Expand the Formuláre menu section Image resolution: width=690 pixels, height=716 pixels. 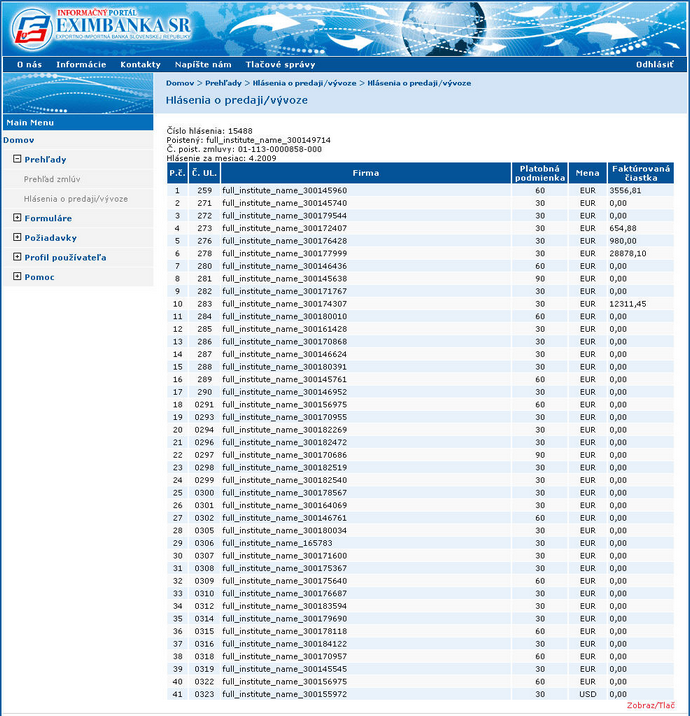pyautogui.click(x=17, y=218)
